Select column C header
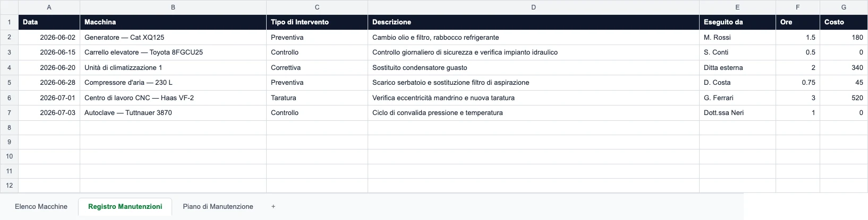The height and width of the screenshot is (220, 868). coord(317,7)
